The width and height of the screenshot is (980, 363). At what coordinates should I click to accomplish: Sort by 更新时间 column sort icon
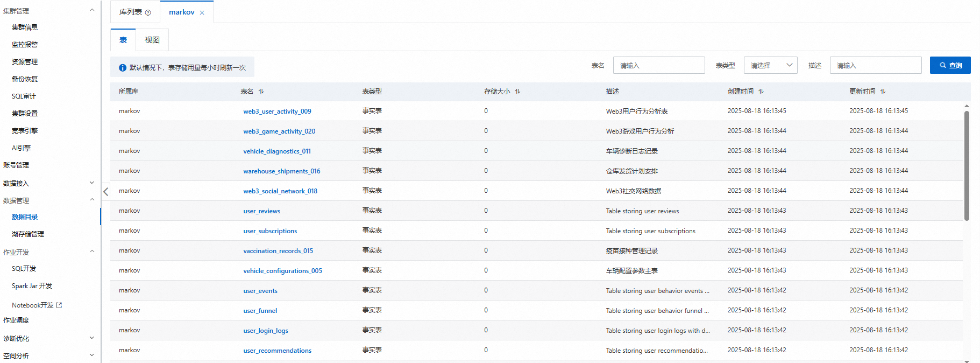pos(883,92)
